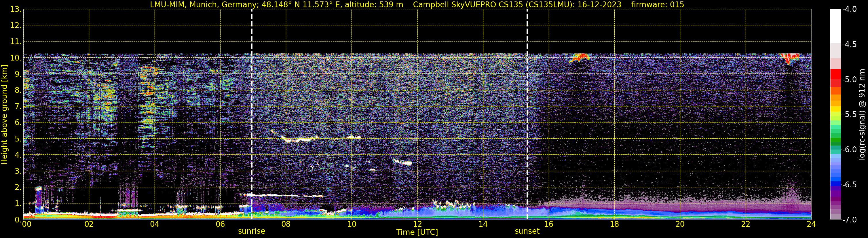Click the '1.' height axis tick label
The height and width of the screenshot is (238, 868).
pyautogui.click(x=18, y=204)
